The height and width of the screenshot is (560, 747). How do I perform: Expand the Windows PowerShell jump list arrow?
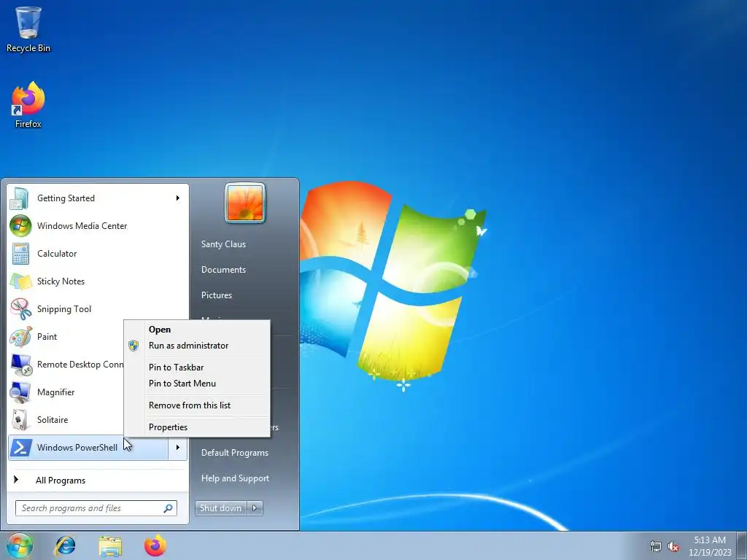click(178, 447)
